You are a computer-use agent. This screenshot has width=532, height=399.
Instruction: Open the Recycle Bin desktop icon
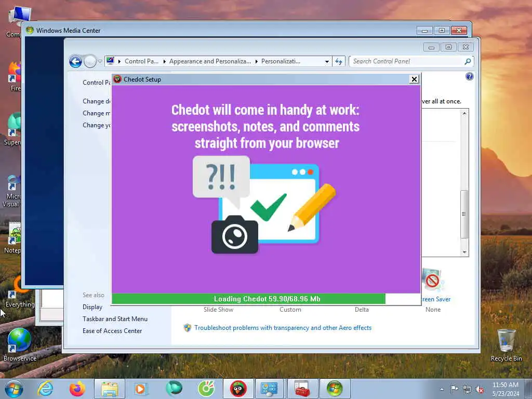tap(506, 345)
